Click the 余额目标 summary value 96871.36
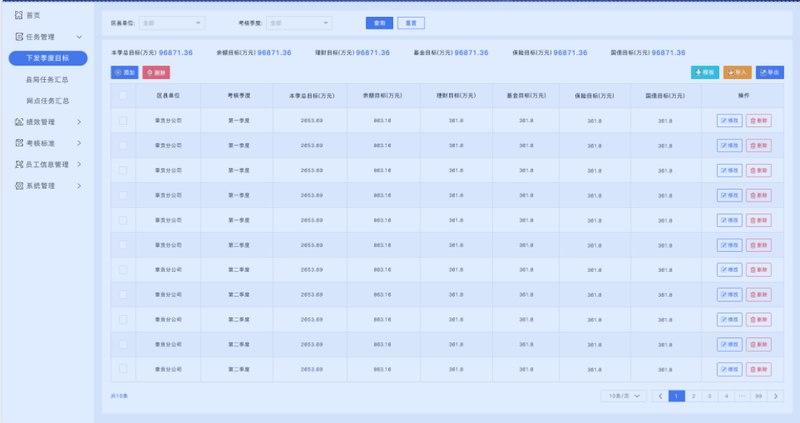Viewport: 800px width, 423px height. 274,53
